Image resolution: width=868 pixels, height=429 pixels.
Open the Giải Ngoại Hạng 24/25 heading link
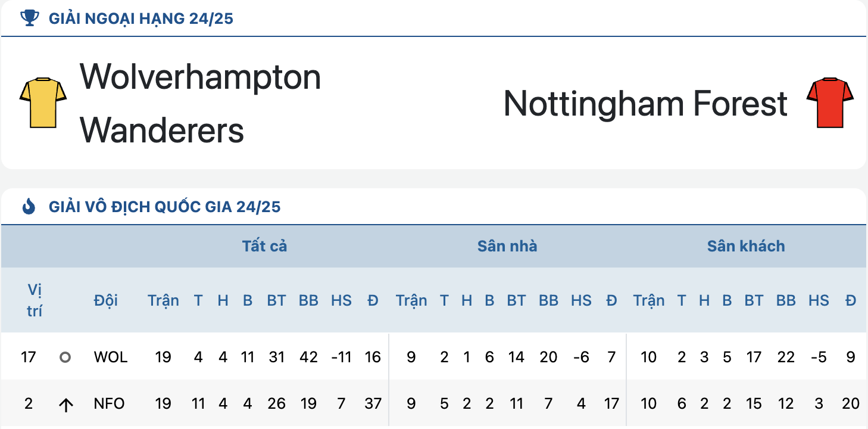tap(141, 18)
